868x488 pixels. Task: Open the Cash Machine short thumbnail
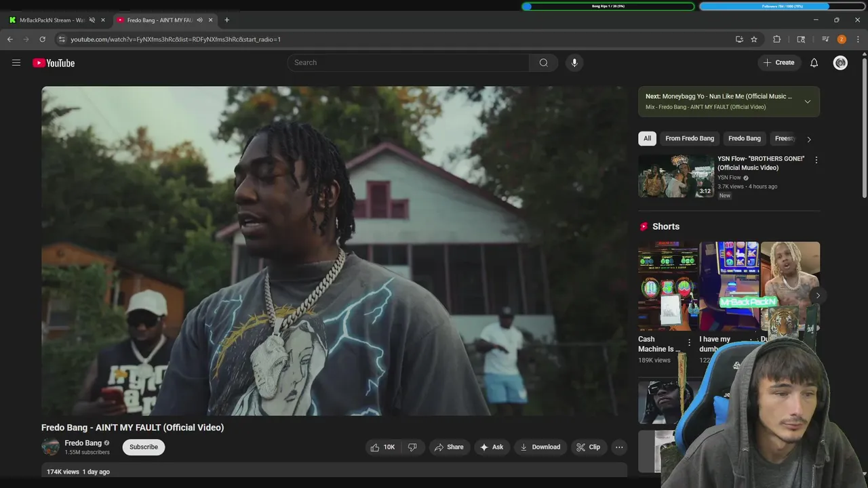click(x=668, y=287)
